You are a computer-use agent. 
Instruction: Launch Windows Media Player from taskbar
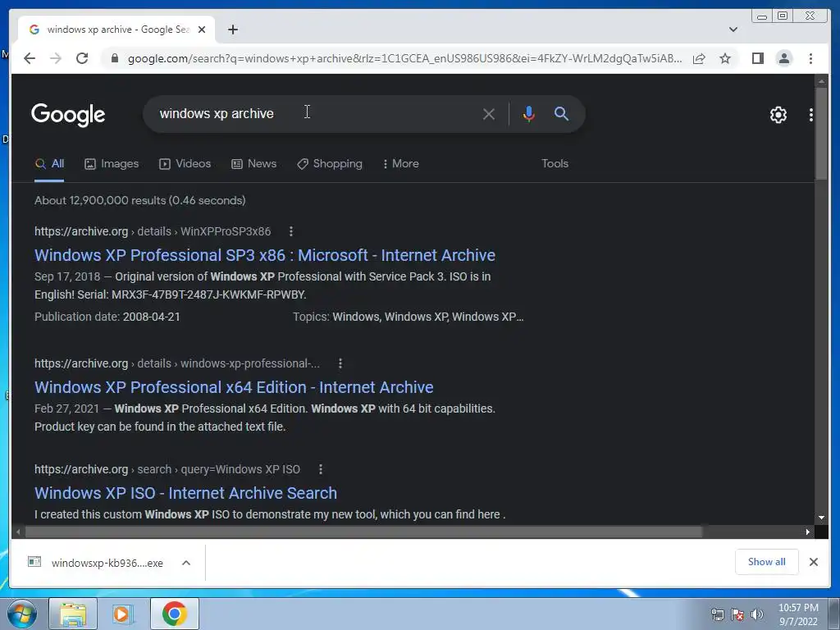[x=123, y=614]
